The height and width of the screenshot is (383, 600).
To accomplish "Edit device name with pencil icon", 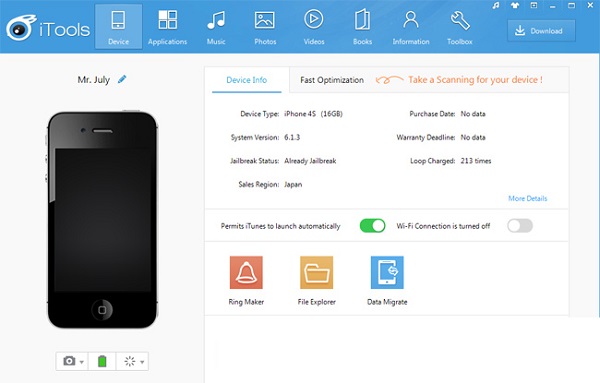I will (122, 79).
